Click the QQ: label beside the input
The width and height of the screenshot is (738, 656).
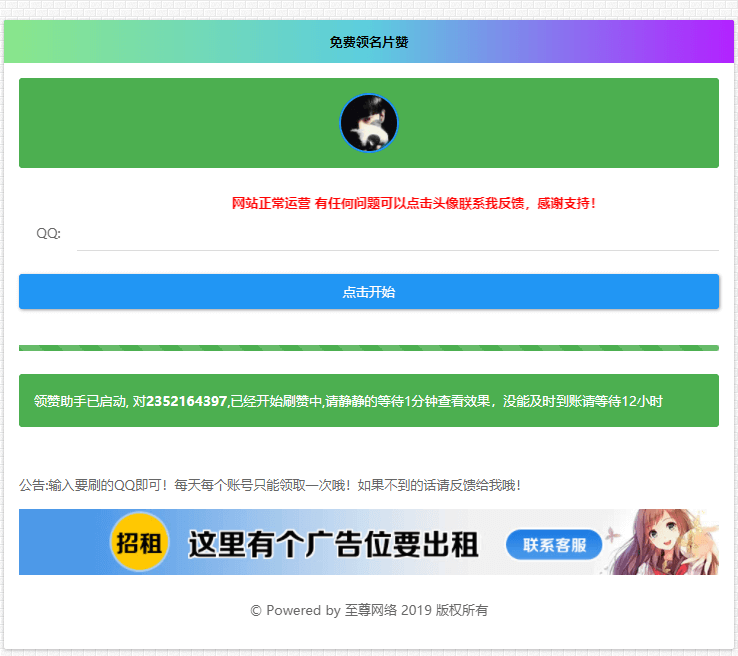[x=48, y=233]
